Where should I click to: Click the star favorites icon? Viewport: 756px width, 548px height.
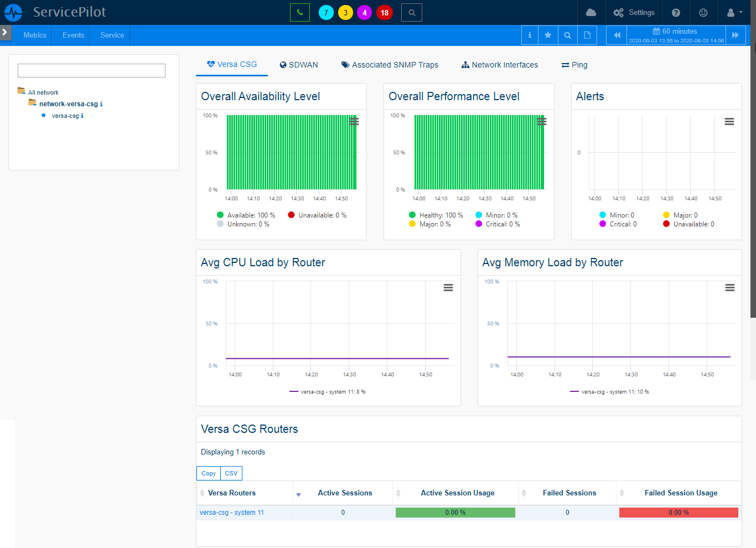548,35
